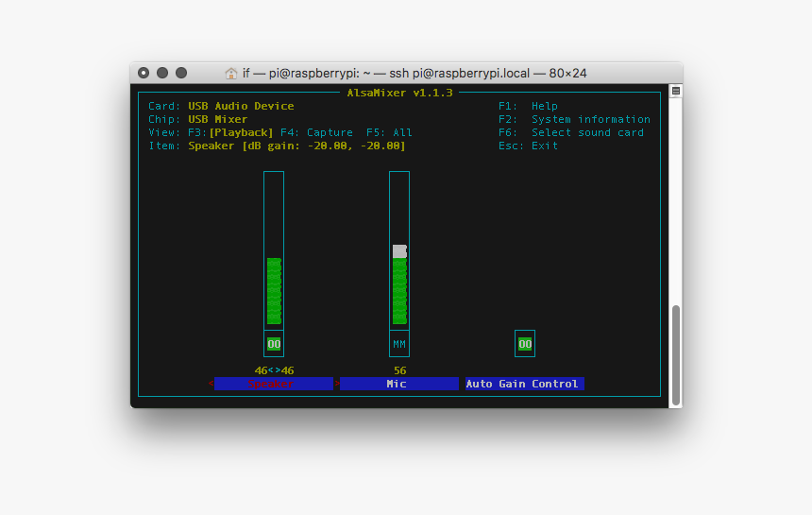Image resolution: width=812 pixels, height=515 pixels.
Task: Switch view to F5 All
Action: (x=389, y=132)
